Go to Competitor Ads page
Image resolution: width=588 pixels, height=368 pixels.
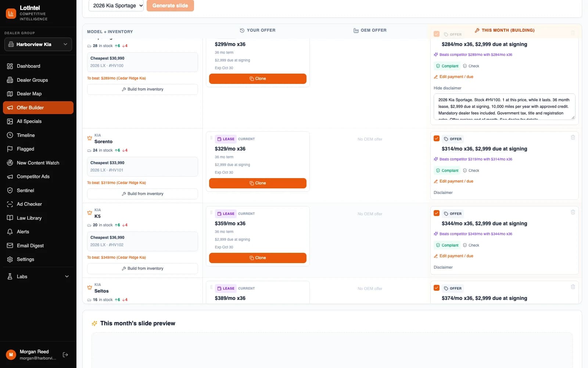[x=38, y=177]
